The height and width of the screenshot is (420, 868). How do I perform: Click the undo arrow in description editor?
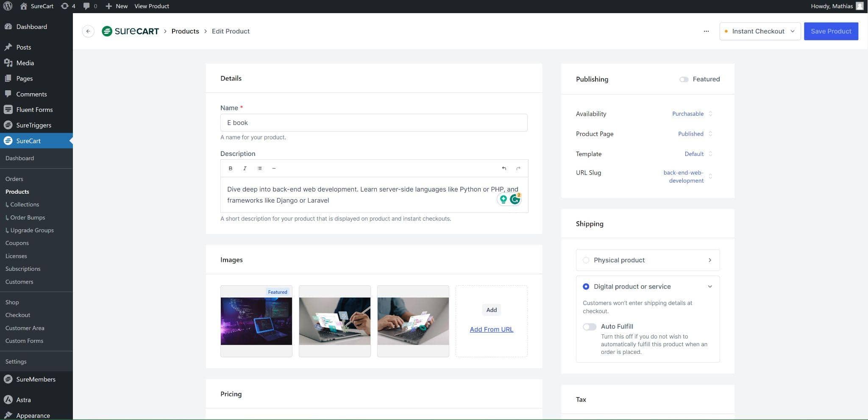(504, 168)
